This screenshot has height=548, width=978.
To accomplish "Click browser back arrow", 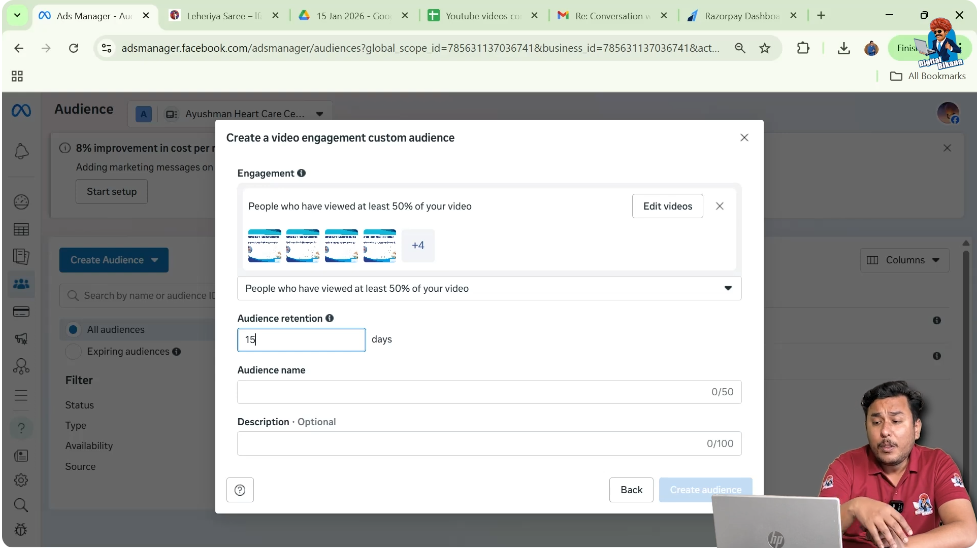I will [x=19, y=48].
